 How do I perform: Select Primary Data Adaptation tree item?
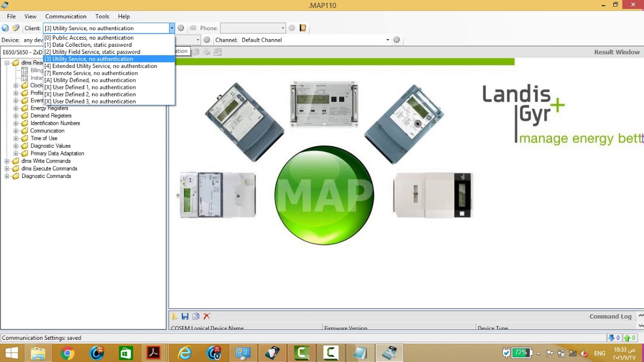click(57, 153)
